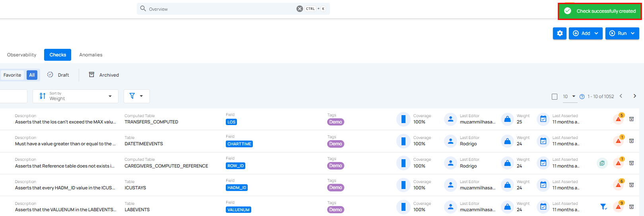Open check 'Asserts that the VALUENUM in the LABEVENTS'

pos(66,210)
